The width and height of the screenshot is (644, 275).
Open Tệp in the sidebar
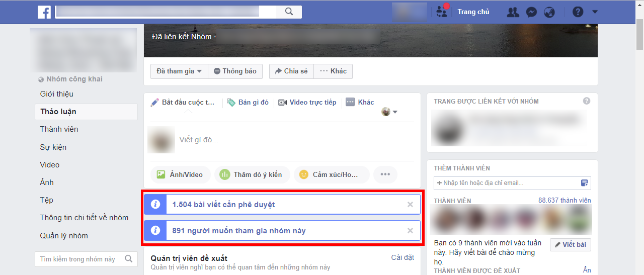click(x=46, y=200)
